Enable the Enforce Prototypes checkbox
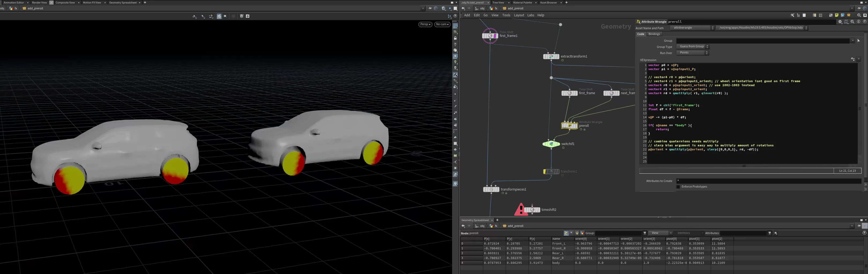Viewport: 868px width, 274px height. (678, 187)
